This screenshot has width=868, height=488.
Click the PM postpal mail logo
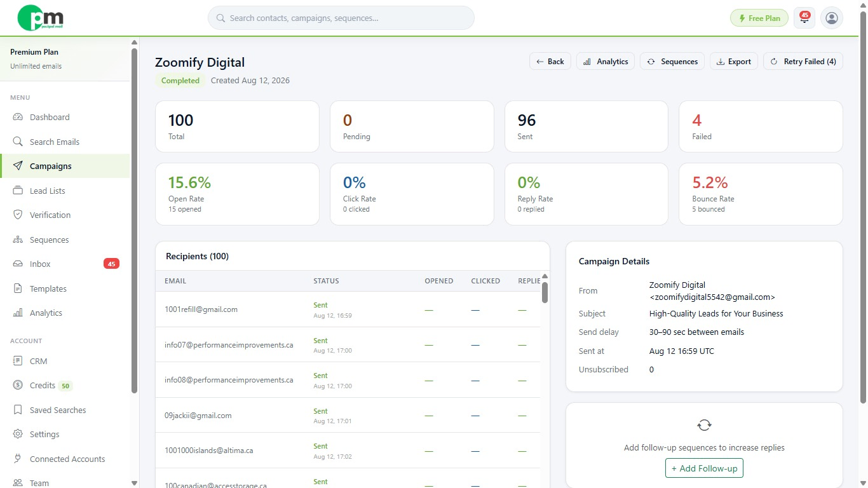click(40, 18)
